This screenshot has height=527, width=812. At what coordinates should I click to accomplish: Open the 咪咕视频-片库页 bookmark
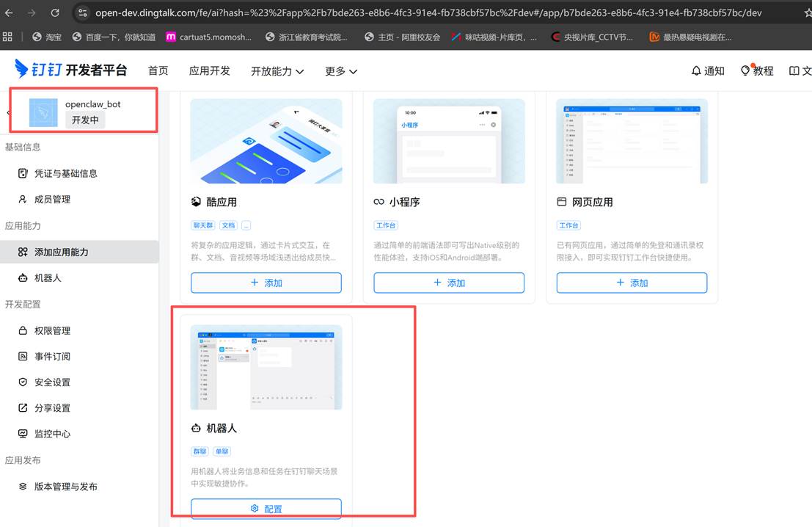coord(494,37)
